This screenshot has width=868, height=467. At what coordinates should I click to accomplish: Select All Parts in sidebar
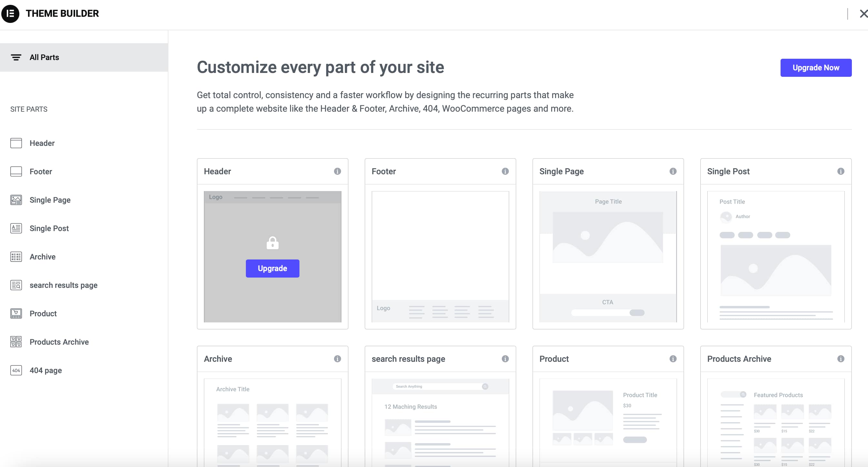[x=44, y=57]
